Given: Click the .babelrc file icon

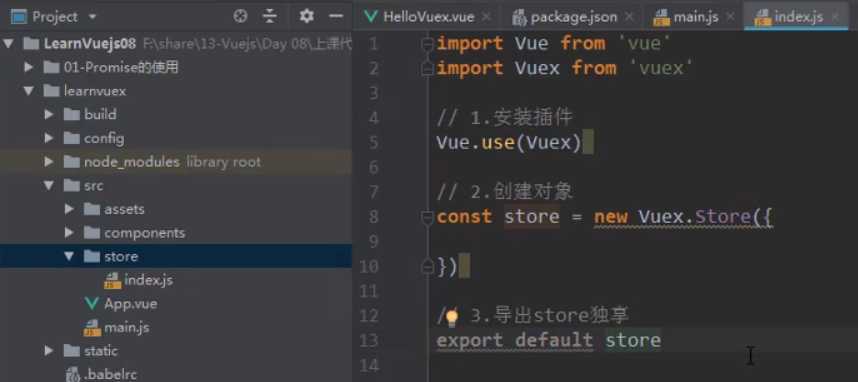Looking at the screenshot, I should [x=73, y=374].
